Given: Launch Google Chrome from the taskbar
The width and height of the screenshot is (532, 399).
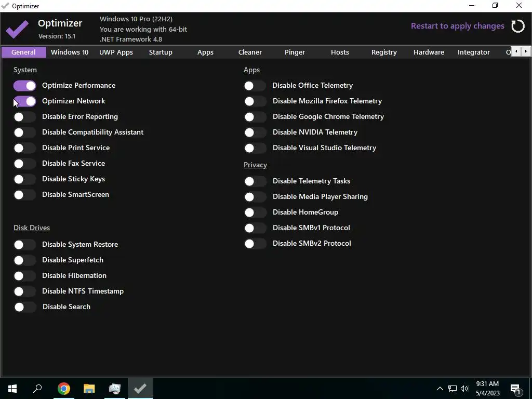Looking at the screenshot, I should [64, 389].
